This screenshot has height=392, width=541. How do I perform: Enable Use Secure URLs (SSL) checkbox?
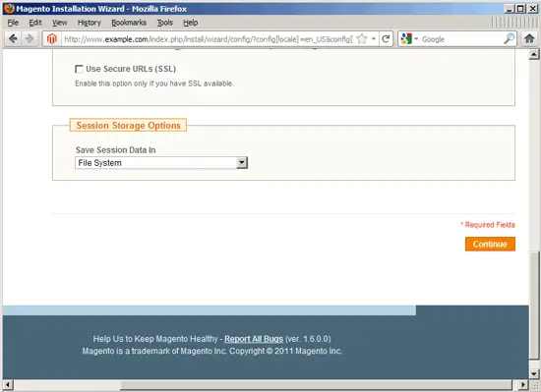pyautogui.click(x=79, y=69)
